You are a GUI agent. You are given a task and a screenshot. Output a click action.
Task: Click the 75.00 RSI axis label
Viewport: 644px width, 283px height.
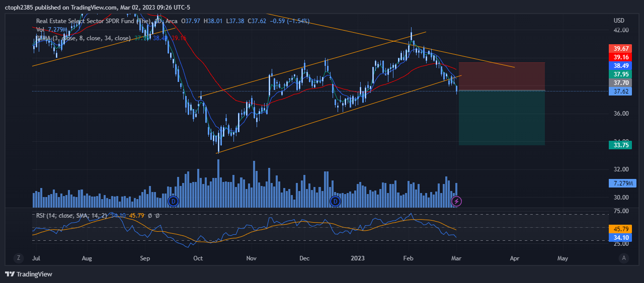(621, 211)
